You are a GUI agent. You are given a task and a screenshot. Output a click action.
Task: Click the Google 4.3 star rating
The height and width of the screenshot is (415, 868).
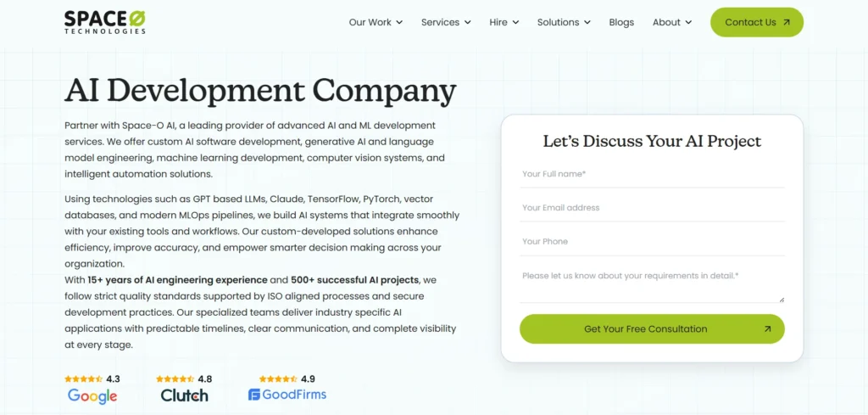[x=84, y=379]
